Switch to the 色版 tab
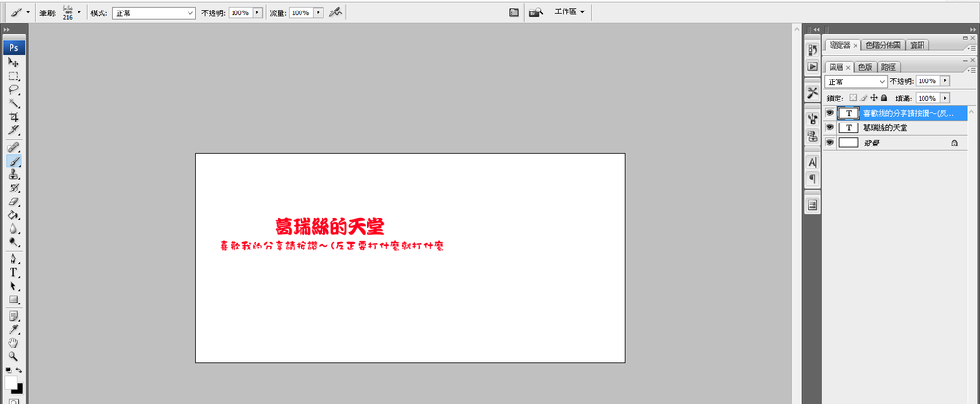 (865, 67)
